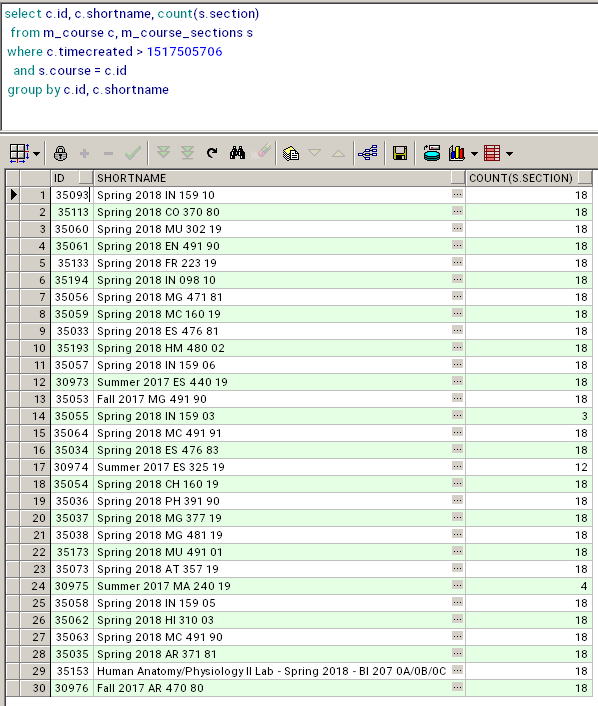
Task: Click the save results floppy disk icon
Action: [x=400, y=153]
